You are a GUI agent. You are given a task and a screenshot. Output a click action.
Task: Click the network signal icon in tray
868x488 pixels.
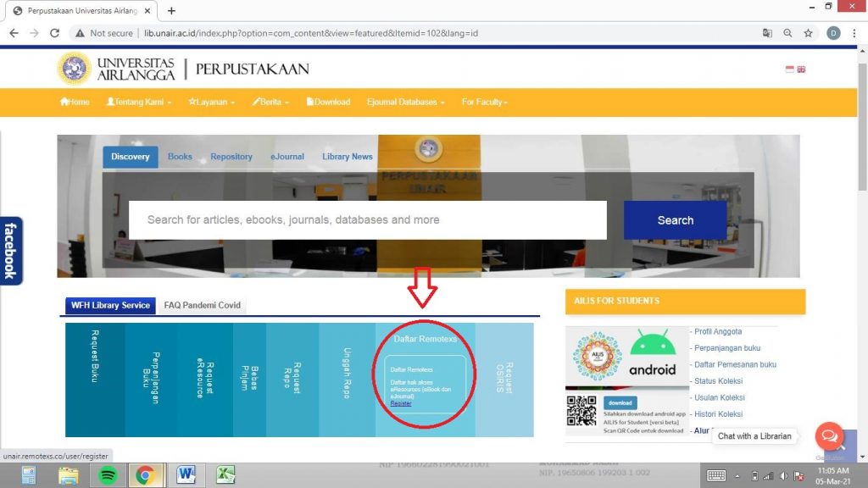[x=768, y=476]
